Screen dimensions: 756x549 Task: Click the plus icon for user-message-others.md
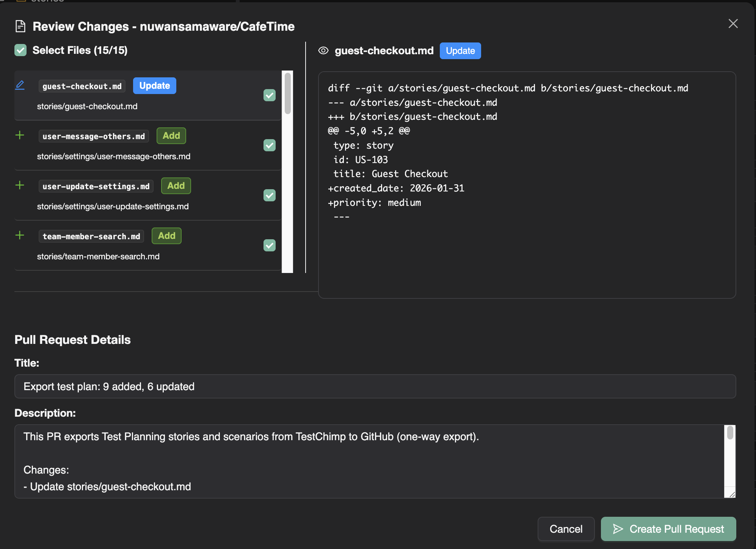(x=20, y=135)
